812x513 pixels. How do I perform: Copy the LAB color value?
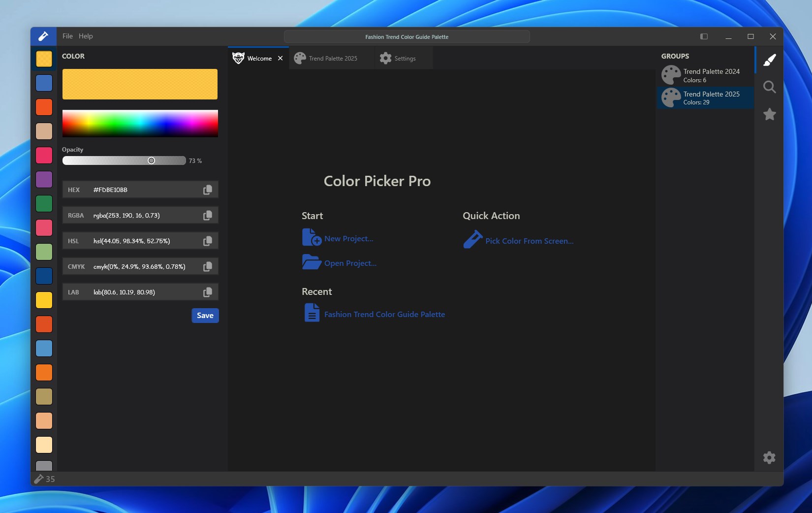pyautogui.click(x=208, y=292)
